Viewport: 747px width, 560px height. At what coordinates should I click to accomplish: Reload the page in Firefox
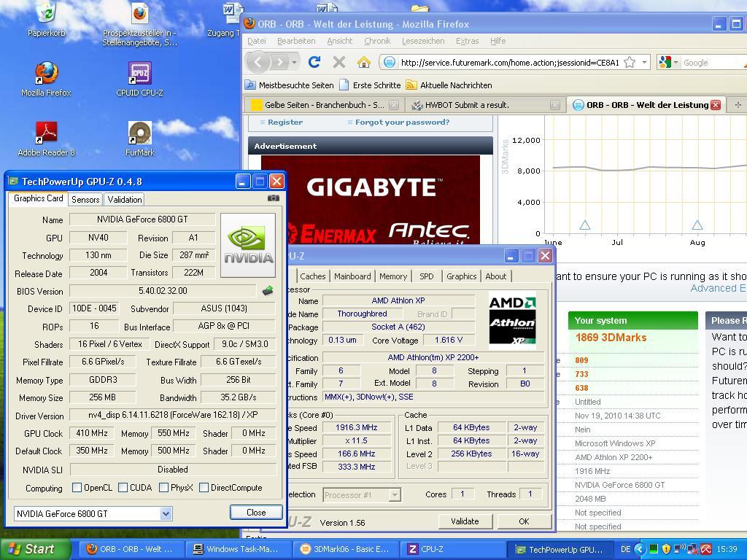(314, 62)
